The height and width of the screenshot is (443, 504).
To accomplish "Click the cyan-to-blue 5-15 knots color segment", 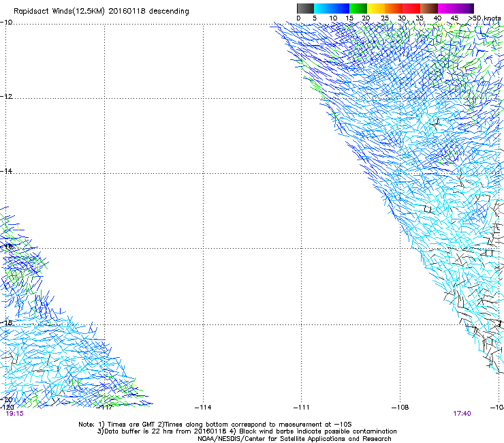I will pos(332,8).
